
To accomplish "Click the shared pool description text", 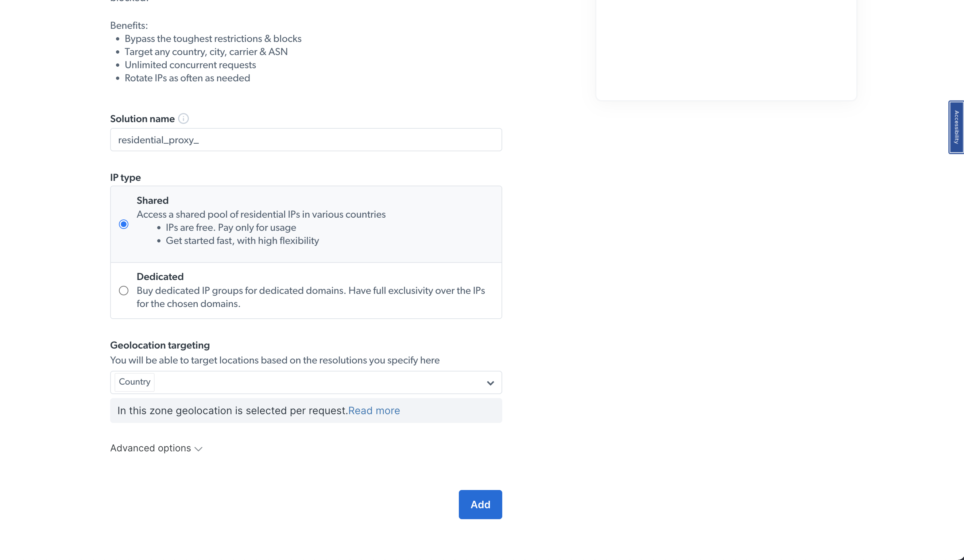I will point(261,214).
